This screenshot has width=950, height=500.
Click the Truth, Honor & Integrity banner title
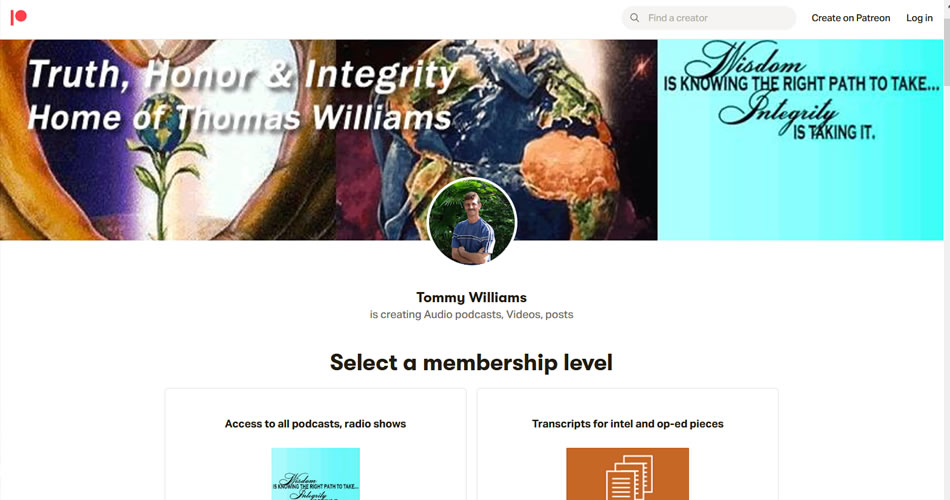tap(242, 75)
